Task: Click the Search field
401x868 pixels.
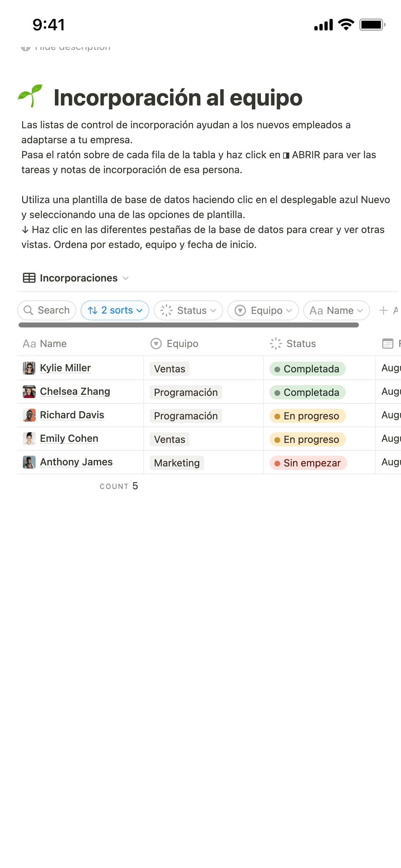Action: click(47, 310)
